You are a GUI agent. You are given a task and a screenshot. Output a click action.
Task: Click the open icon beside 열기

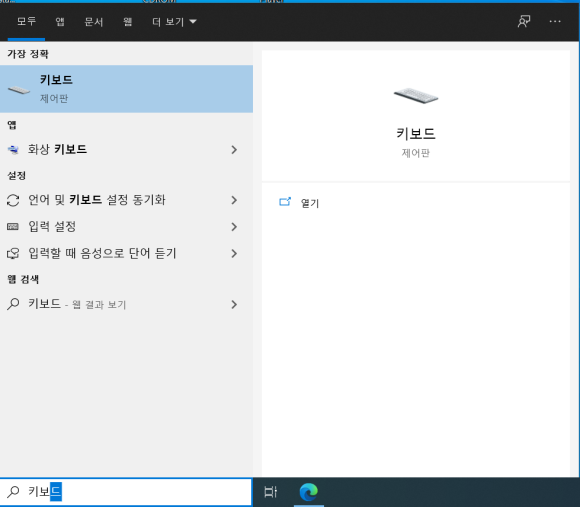pos(285,202)
